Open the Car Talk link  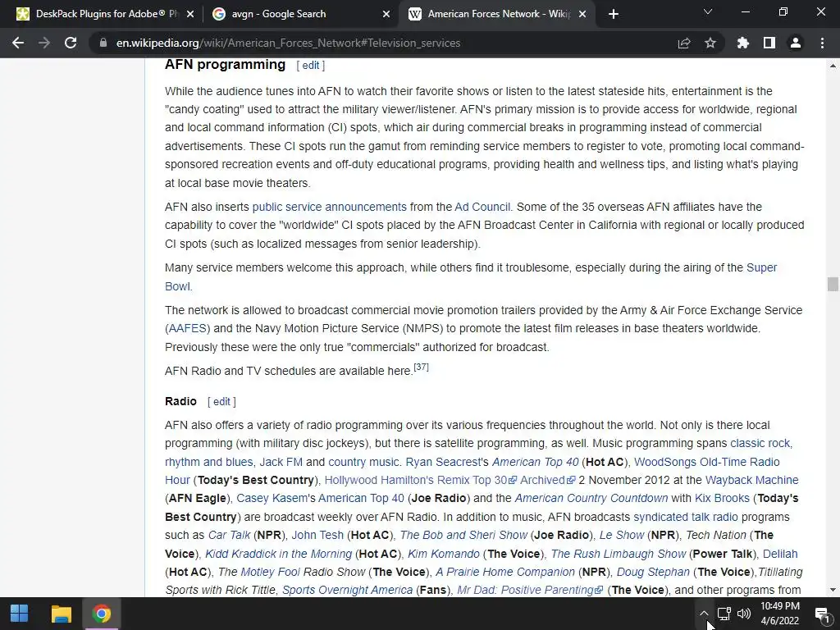pyautogui.click(x=229, y=535)
